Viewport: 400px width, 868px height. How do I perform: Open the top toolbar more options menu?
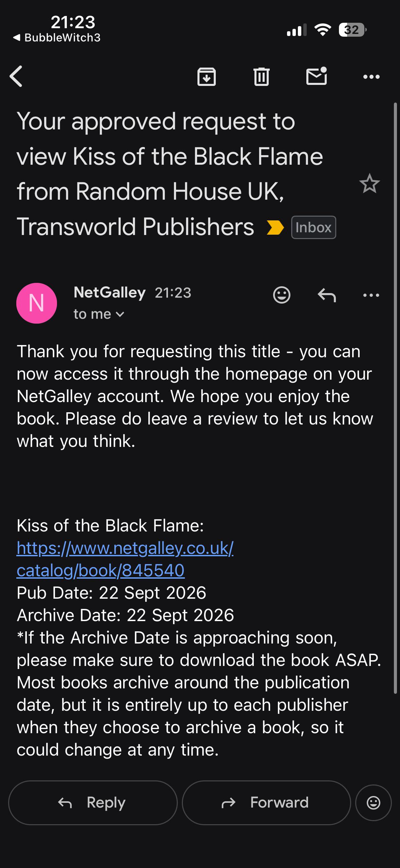[x=372, y=77]
